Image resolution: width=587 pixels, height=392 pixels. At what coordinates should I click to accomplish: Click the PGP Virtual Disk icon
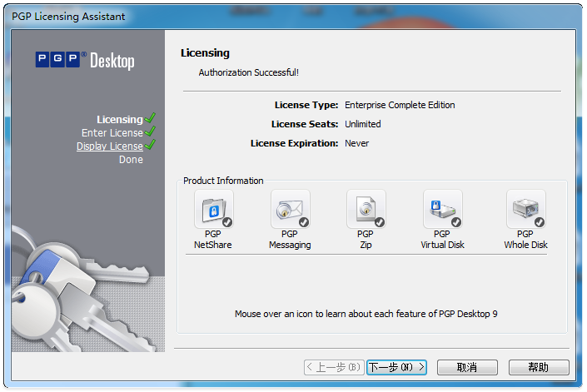click(443, 209)
